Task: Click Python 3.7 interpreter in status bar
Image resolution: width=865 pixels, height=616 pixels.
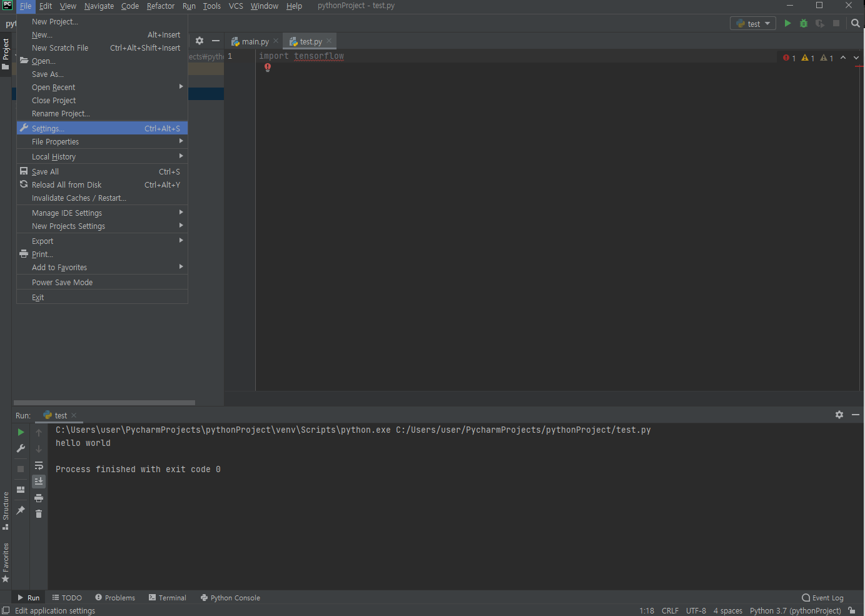Action: [795, 611]
